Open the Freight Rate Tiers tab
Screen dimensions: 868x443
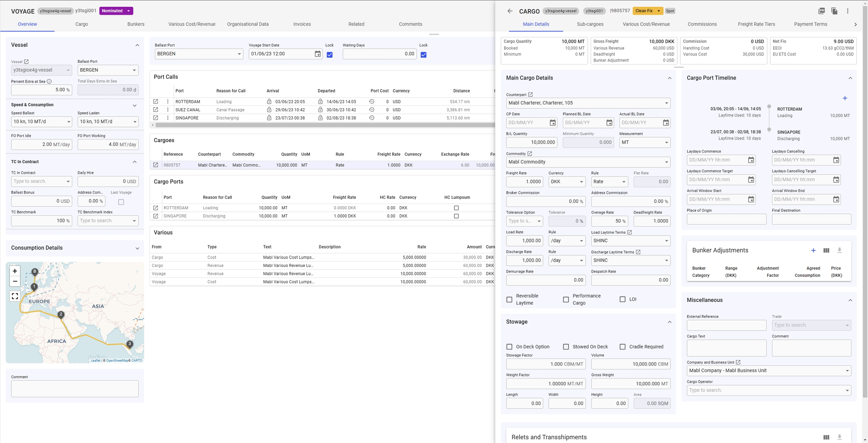click(756, 24)
